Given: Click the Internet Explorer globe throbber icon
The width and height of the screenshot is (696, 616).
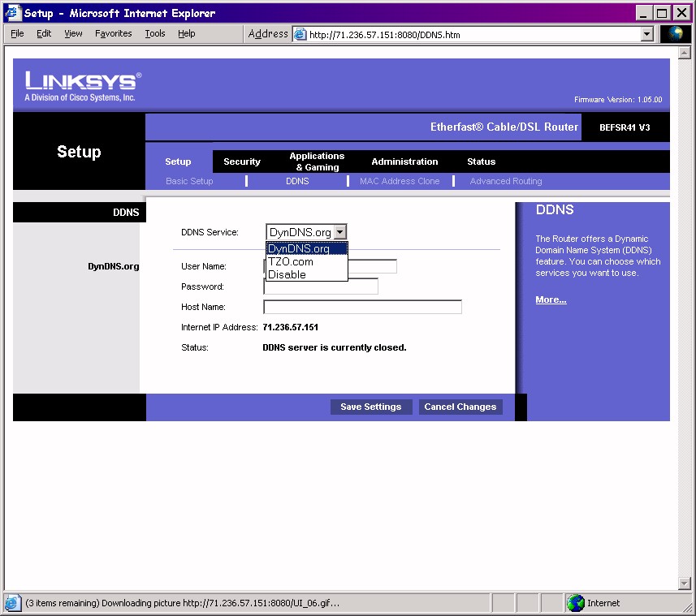Looking at the screenshot, I should (x=676, y=34).
